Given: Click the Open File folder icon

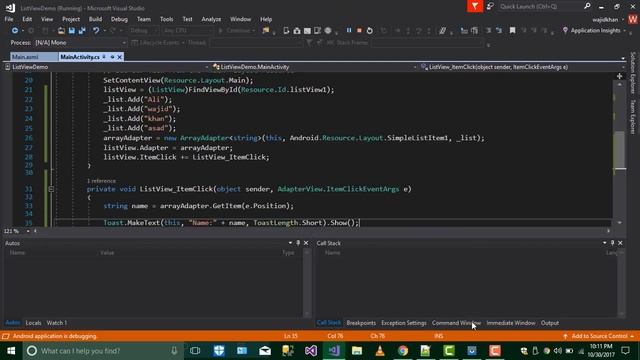Looking at the screenshot, I should (61, 31).
